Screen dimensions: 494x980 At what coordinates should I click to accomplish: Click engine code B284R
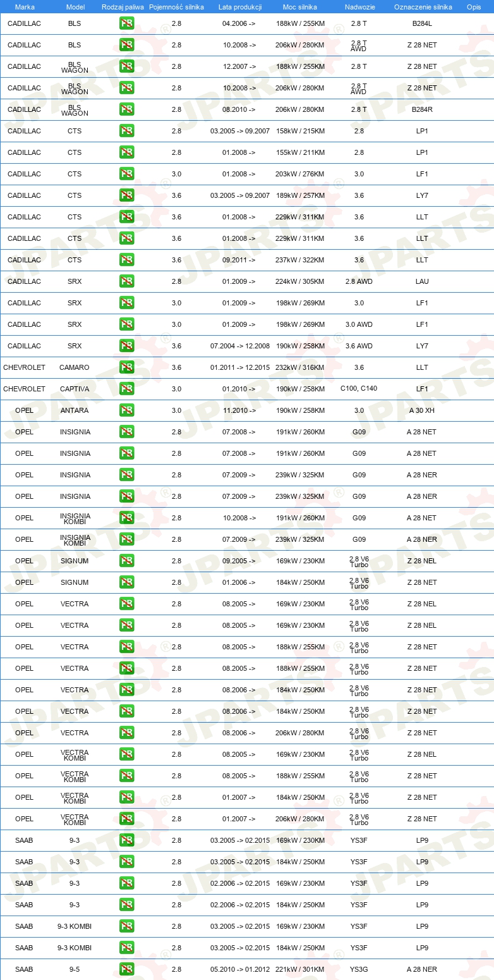coord(422,109)
